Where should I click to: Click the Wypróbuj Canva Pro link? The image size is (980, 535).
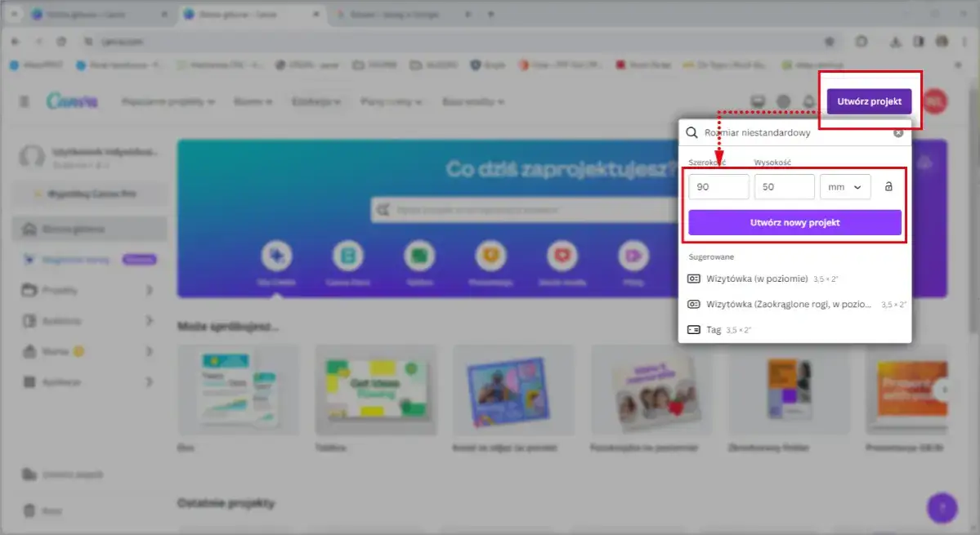click(87, 194)
